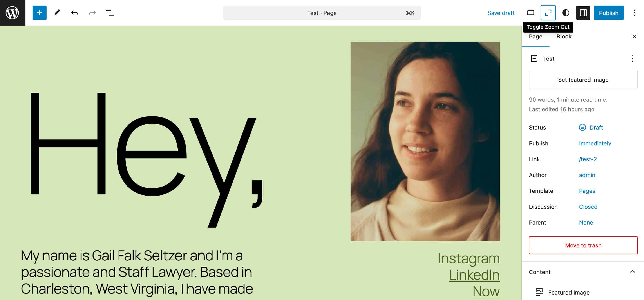Select the Page tab
Viewport: 644px width, 300px height.
pyautogui.click(x=535, y=36)
